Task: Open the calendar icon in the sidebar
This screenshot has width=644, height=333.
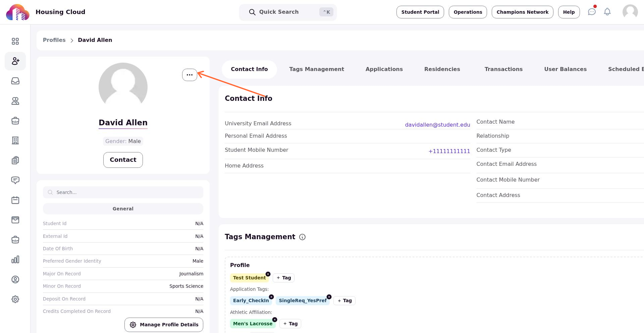Action: (15, 200)
